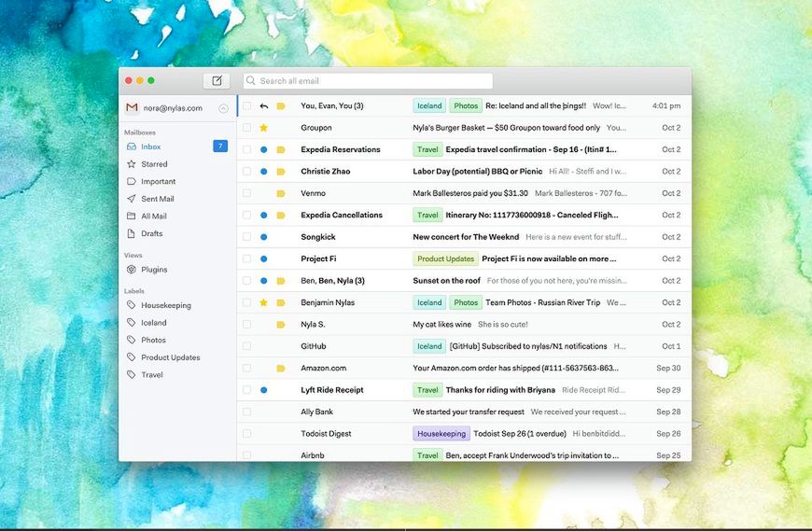
Task: Open the Songkick New concert email
Action: point(465,237)
